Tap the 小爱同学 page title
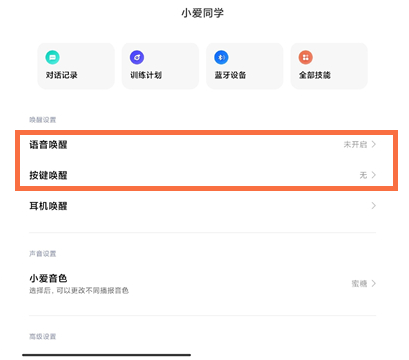Screen dimensions: 409x360 (x=203, y=13)
